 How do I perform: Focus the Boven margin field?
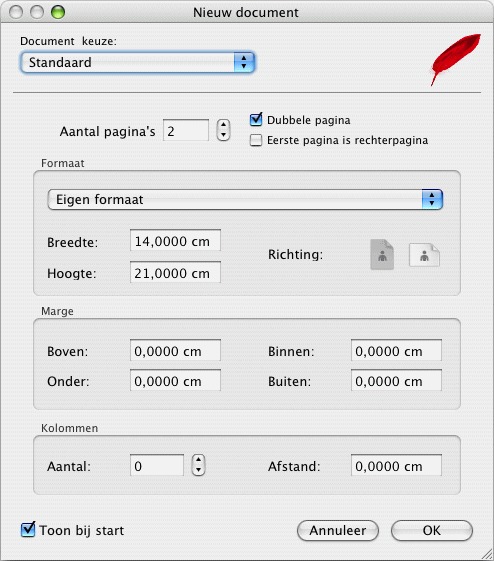pos(175,350)
